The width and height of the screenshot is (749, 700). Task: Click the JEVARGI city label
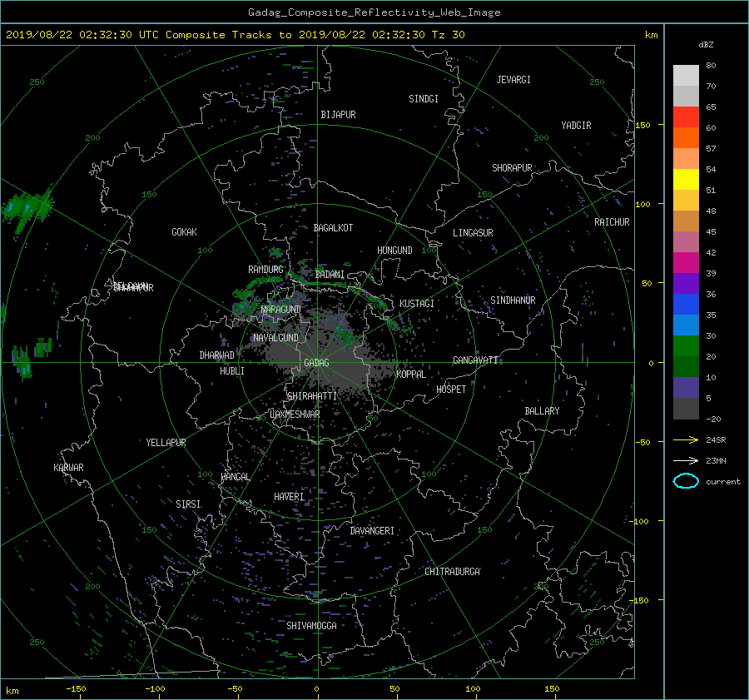click(513, 80)
